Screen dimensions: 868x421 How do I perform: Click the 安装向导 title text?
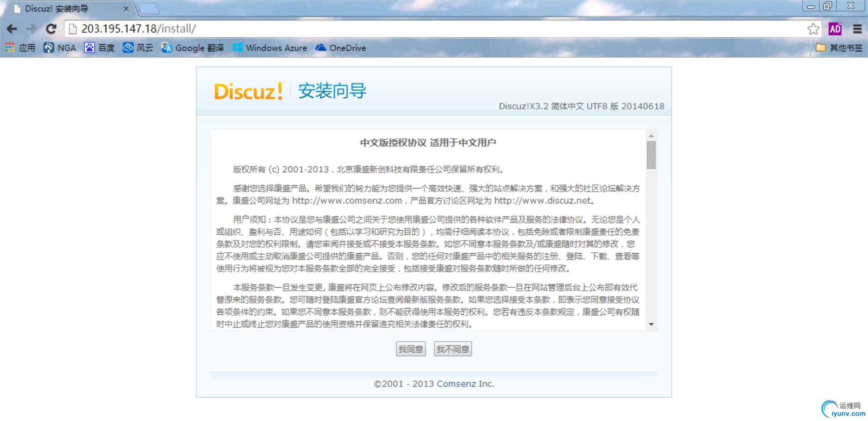click(332, 91)
